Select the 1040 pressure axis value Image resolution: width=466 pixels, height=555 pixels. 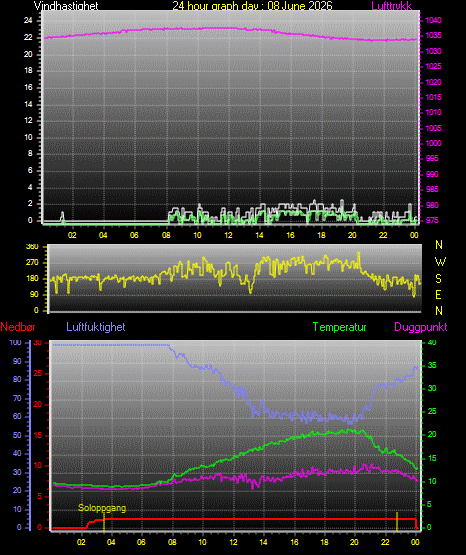433,21
